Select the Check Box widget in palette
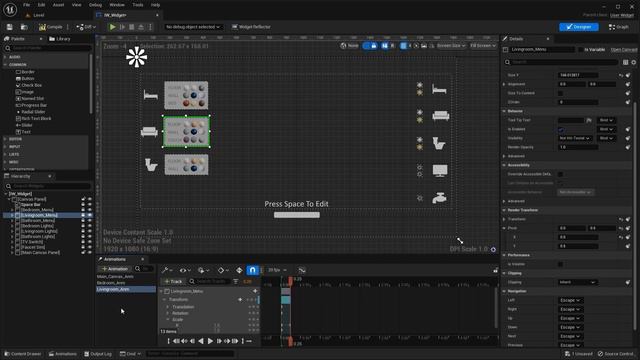The width and height of the screenshot is (640, 360). point(29,85)
